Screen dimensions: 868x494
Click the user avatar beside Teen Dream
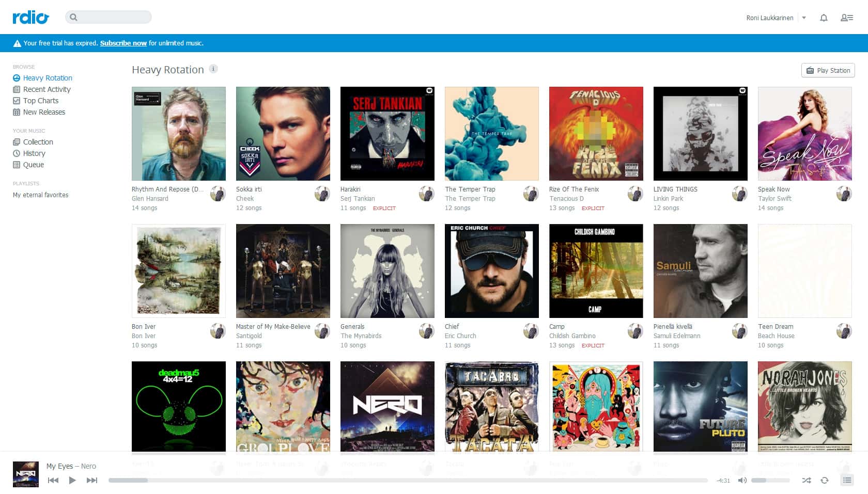pos(844,331)
